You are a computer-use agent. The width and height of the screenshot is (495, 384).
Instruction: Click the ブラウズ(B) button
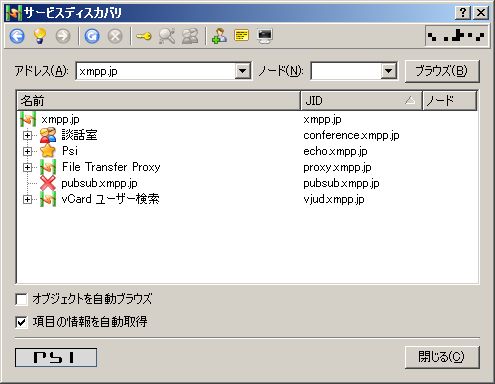pos(442,71)
